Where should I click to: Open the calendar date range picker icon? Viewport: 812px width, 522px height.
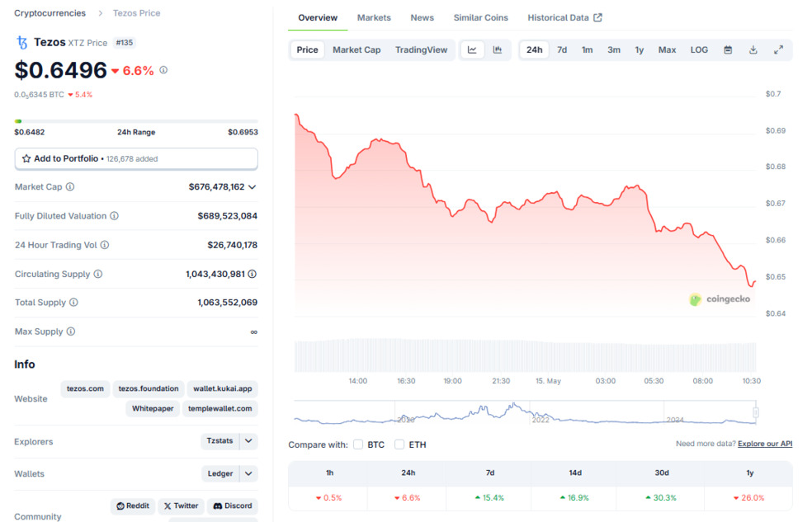pyautogui.click(x=728, y=49)
